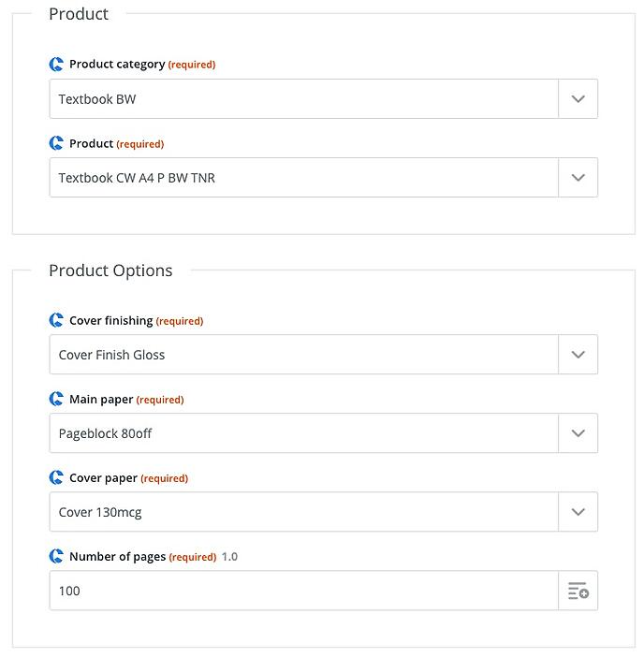Click the list-add icon in Number of pages field
Viewport: 644px width, 658px height.
(578, 591)
